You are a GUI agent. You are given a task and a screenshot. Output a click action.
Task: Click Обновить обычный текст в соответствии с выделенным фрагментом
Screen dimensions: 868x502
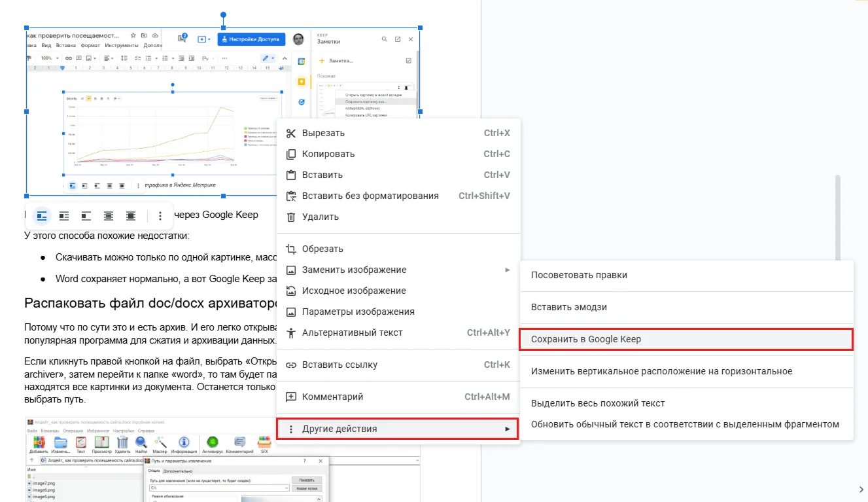click(687, 424)
